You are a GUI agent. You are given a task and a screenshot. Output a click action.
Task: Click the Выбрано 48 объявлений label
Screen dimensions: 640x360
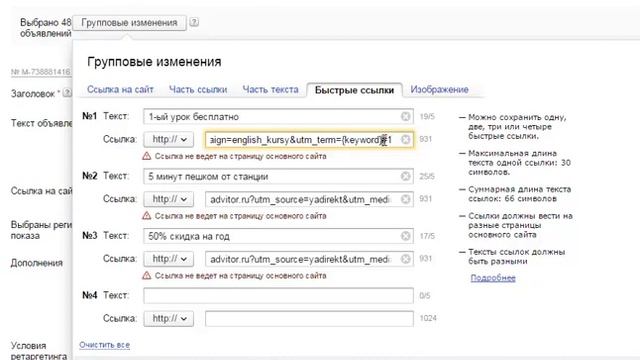(46, 28)
